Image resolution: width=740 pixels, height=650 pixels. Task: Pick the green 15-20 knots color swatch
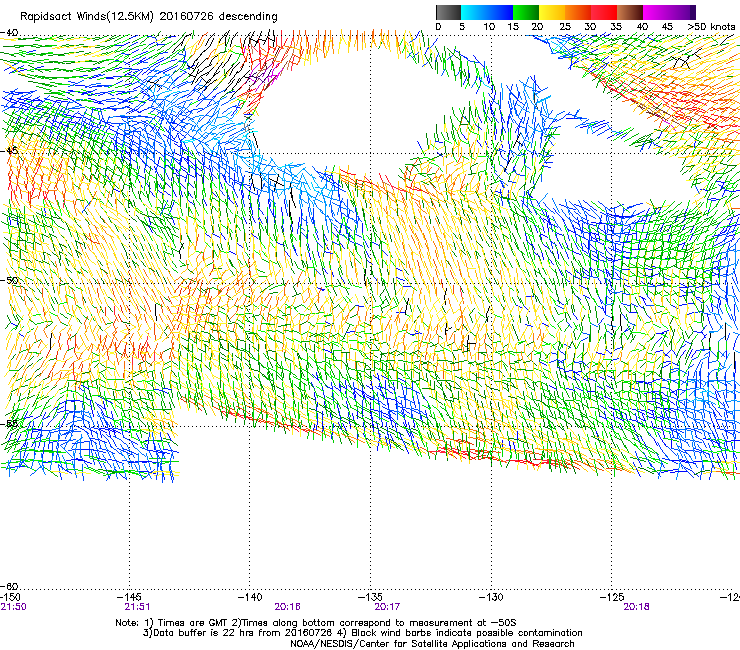click(x=526, y=12)
